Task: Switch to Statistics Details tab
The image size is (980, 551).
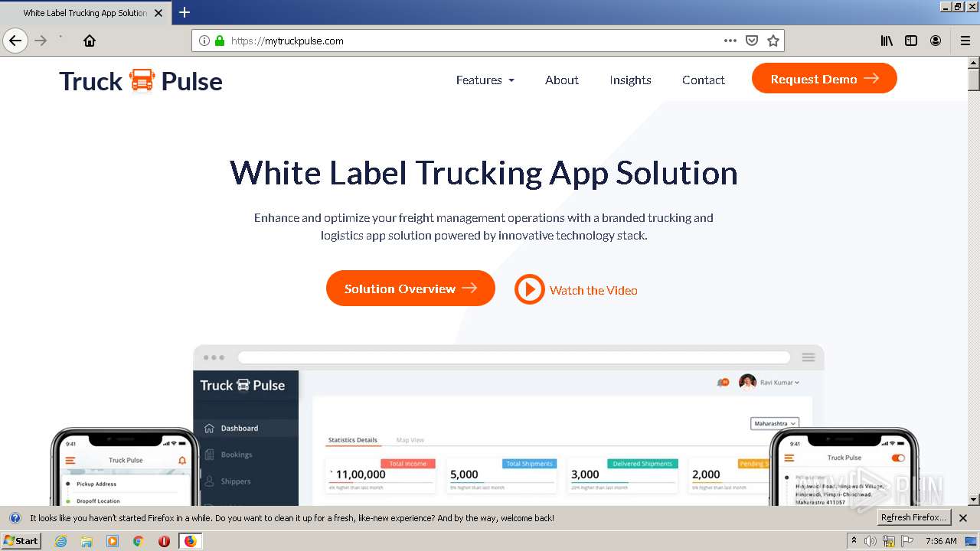Action: pyautogui.click(x=353, y=440)
